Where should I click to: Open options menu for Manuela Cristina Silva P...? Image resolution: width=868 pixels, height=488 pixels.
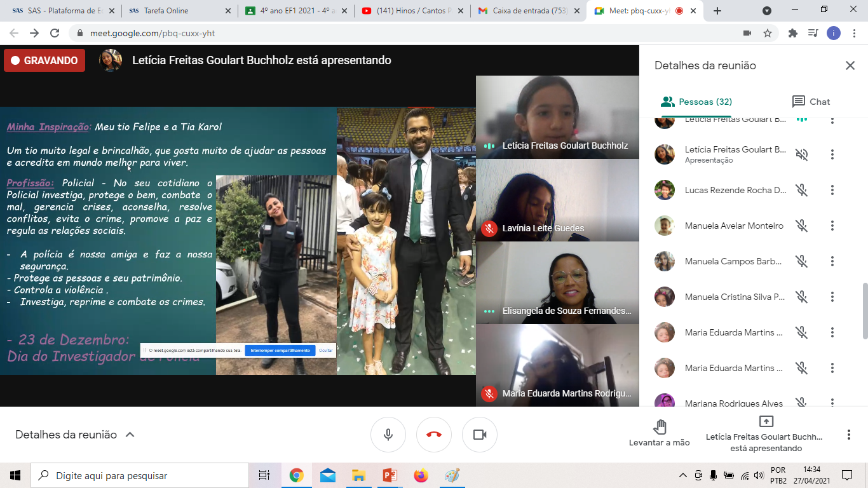point(832,297)
